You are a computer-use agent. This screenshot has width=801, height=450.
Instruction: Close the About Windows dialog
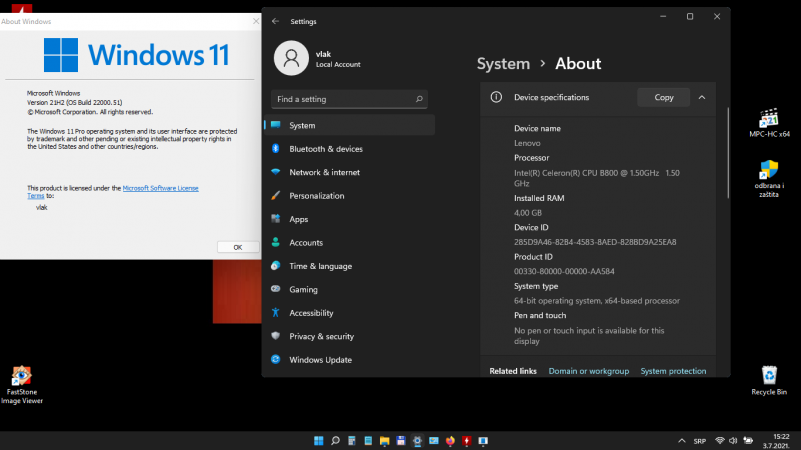tap(256, 21)
